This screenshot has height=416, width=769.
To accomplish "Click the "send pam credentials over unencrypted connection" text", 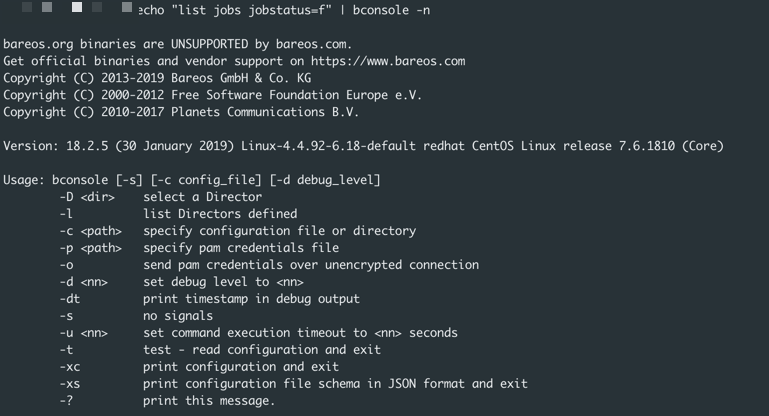I will coord(311,265).
